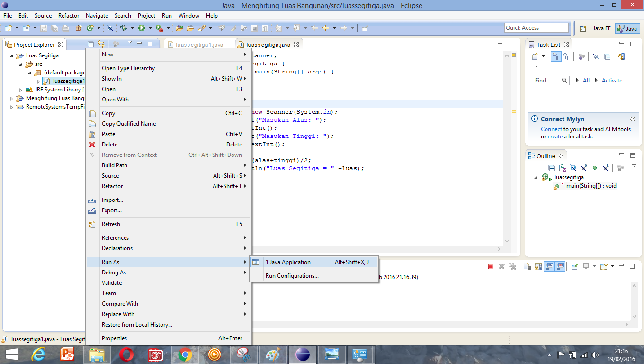Open the Debug button dropdown arrow in toolbar

point(132,28)
